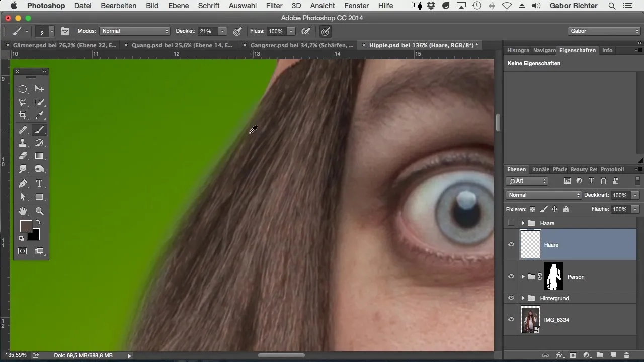Select the History Brush tool

coord(39,143)
